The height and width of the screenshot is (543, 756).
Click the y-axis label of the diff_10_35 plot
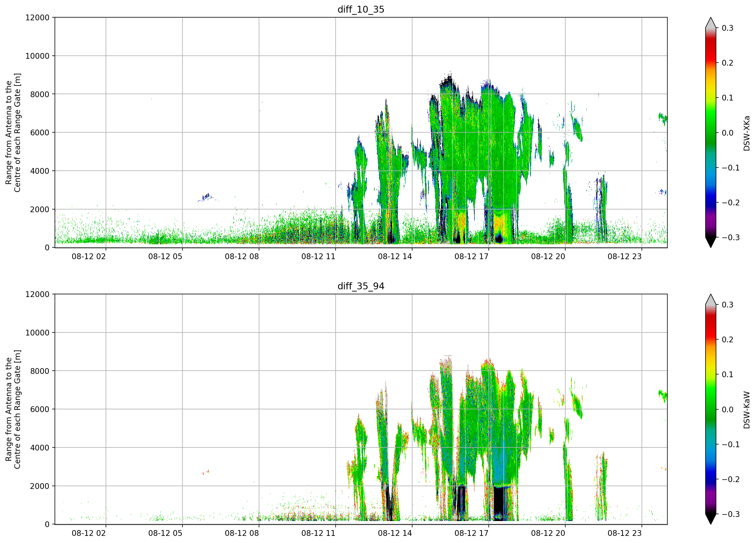pos(13,132)
